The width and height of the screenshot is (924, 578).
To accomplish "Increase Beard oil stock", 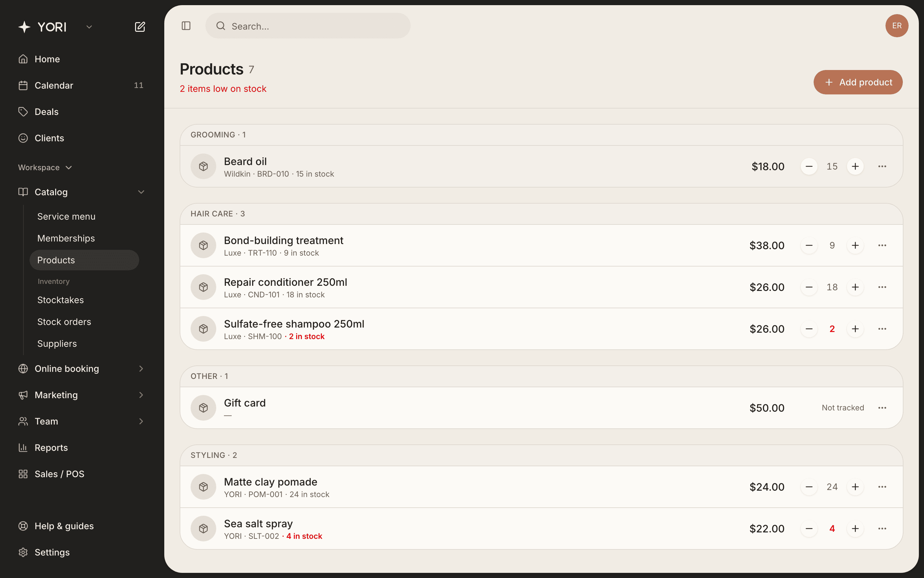I will (x=855, y=166).
